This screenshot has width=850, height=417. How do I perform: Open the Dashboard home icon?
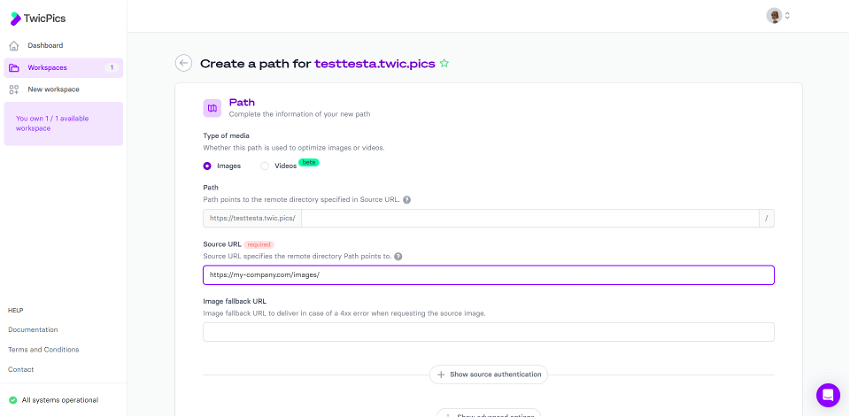(x=14, y=46)
